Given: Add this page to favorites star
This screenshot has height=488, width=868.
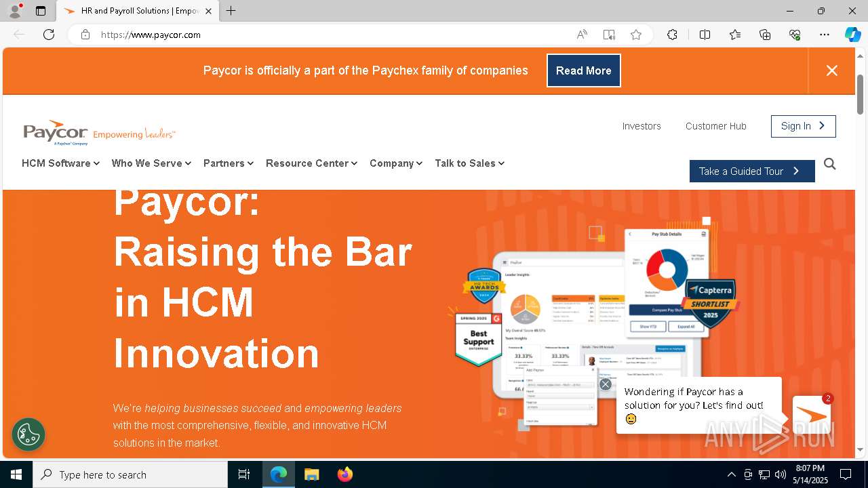Looking at the screenshot, I should click(636, 35).
